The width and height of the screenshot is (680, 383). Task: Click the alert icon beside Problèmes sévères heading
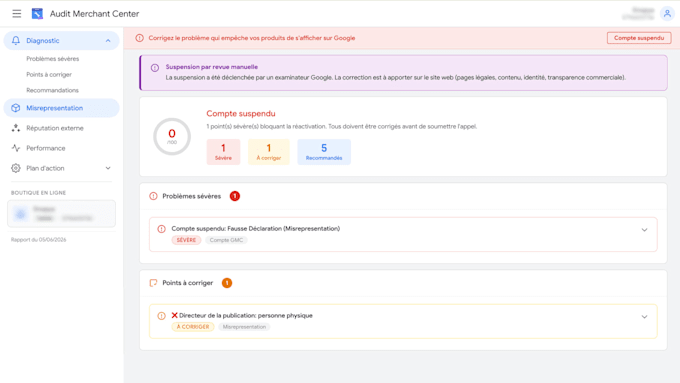tap(153, 196)
